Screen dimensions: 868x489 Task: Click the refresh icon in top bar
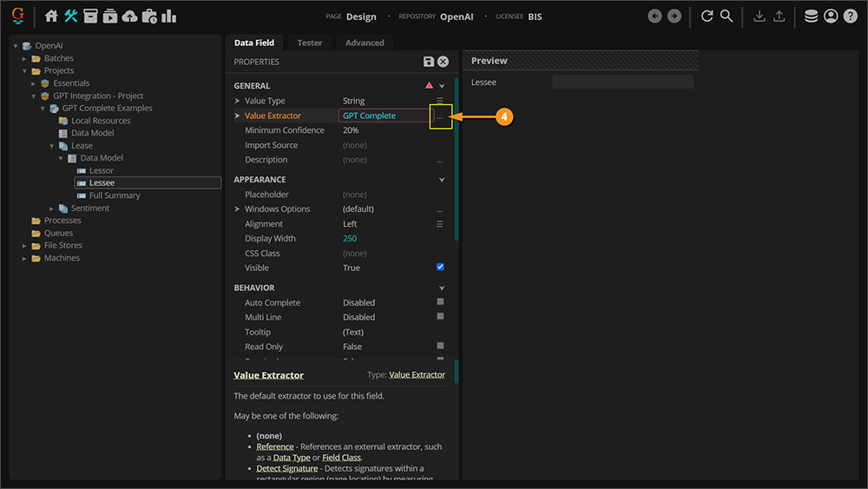click(707, 16)
